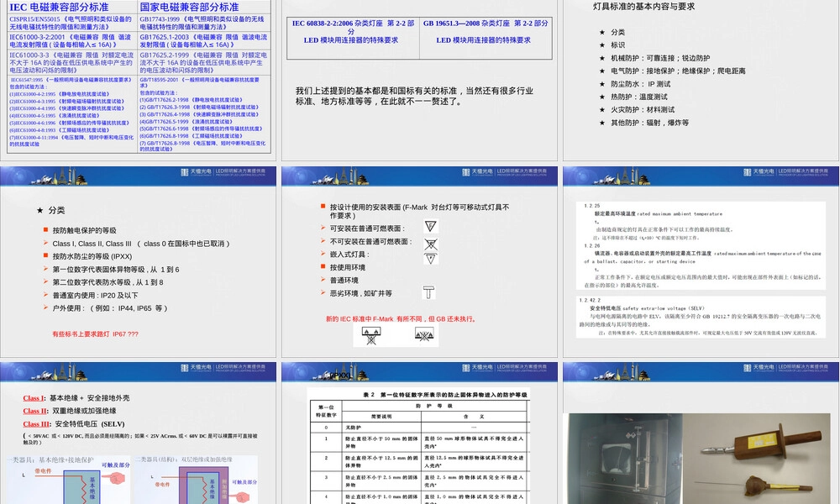Screen dimensions: 840x504
Task: Click the underlined Class III link
Action: coord(37,423)
